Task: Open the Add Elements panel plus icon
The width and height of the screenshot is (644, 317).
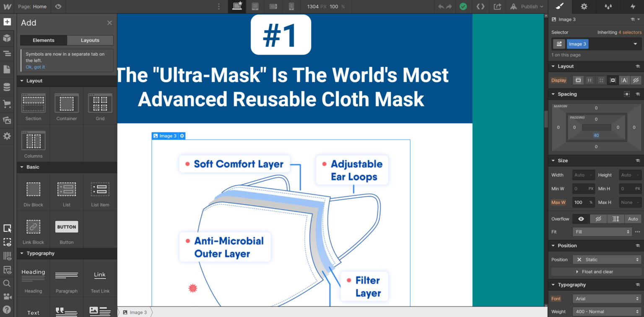Action: (7, 22)
